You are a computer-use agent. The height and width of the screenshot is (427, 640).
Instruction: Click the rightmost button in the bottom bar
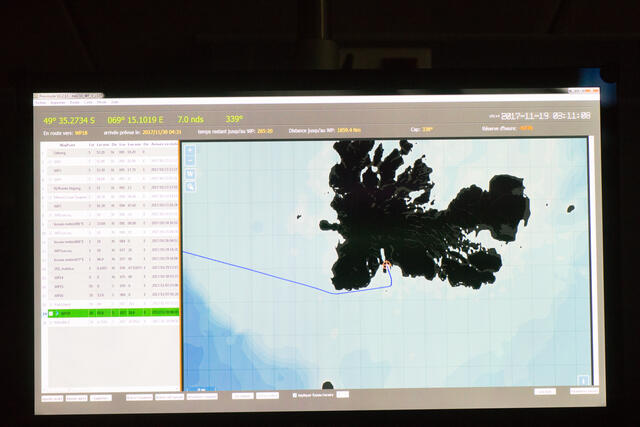click(584, 391)
